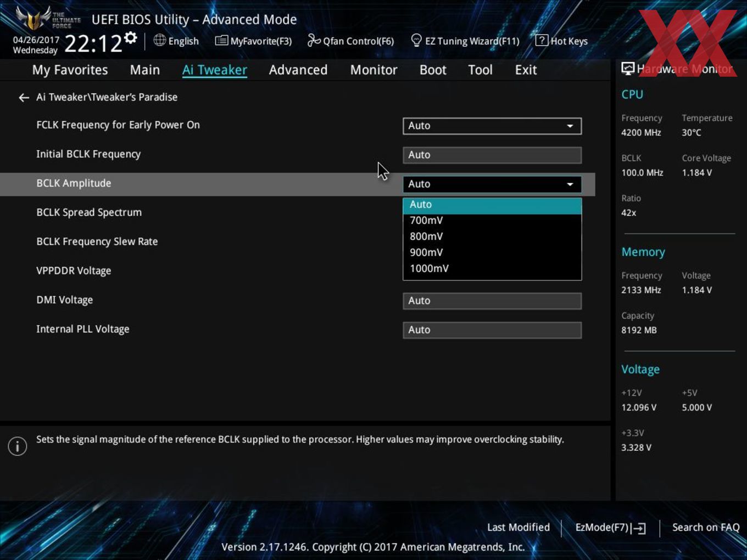The height and width of the screenshot is (560, 747).
Task: Select Ai Tweaker tab
Action: point(215,70)
